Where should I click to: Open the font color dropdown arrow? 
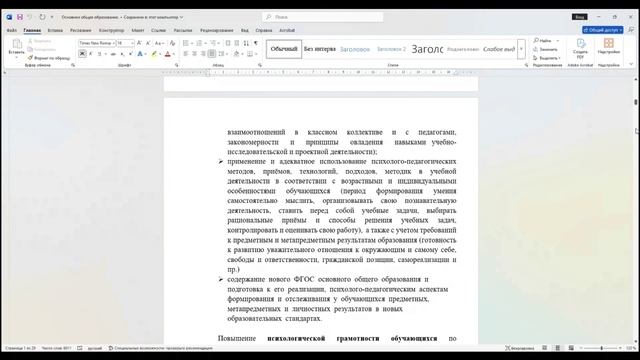173,54
